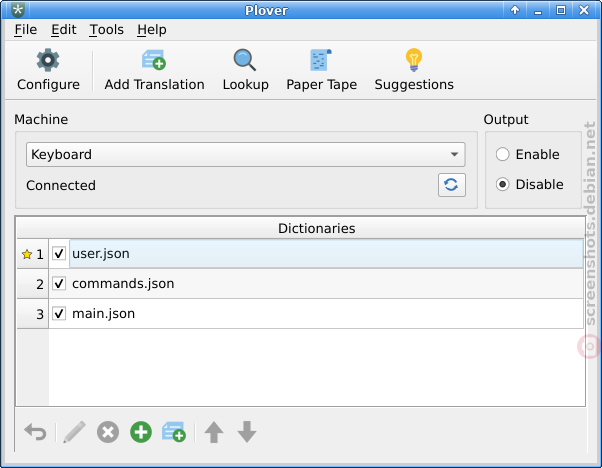Toggle the main.json checkbox
Viewport: 602px width, 468px height.
(x=59, y=313)
